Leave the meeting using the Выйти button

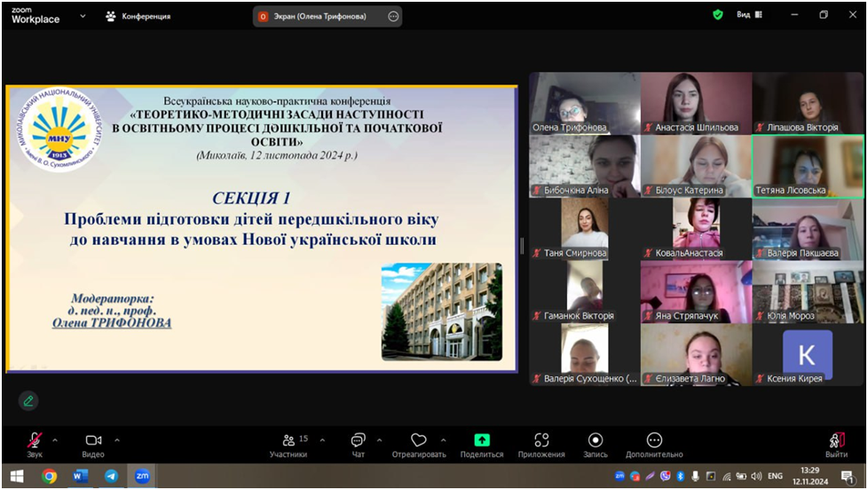click(836, 441)
